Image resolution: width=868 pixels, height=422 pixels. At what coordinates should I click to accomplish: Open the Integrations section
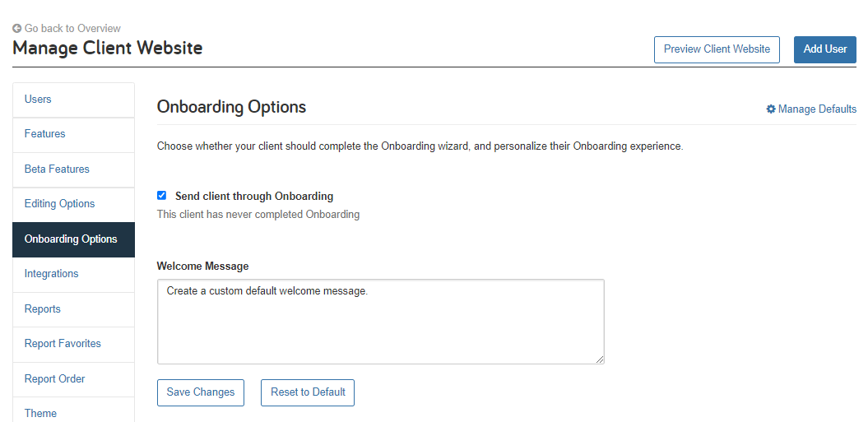point(73,274)
